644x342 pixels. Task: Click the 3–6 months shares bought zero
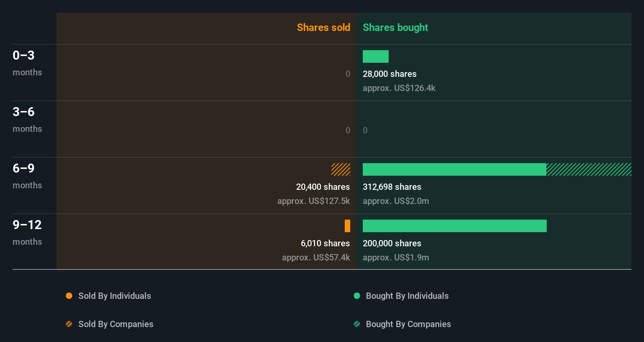[365, 130]
